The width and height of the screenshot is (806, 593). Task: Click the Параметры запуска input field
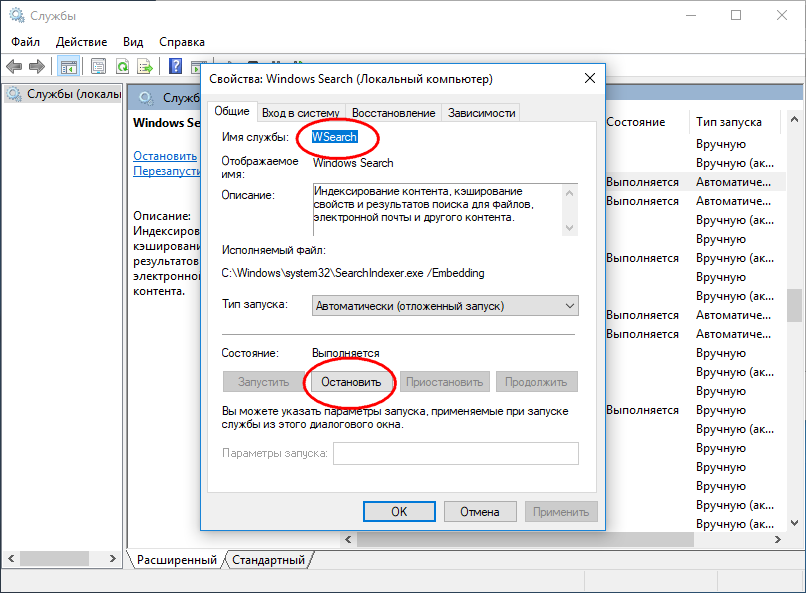[x=455, y=453]
